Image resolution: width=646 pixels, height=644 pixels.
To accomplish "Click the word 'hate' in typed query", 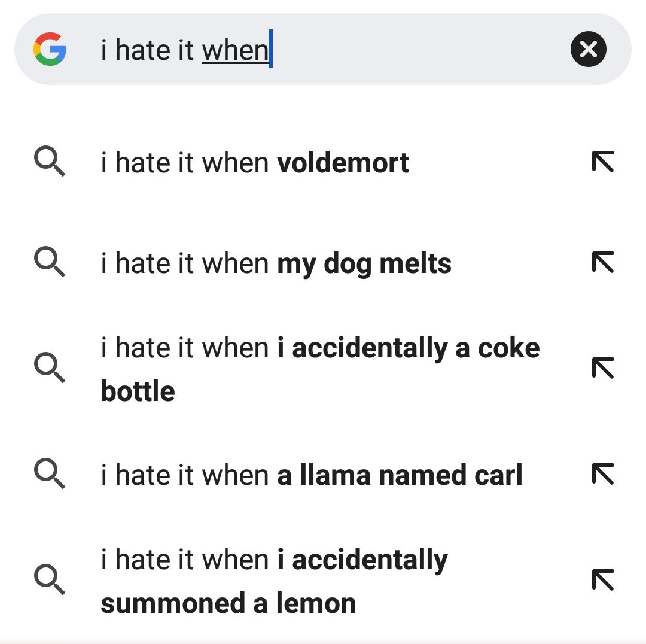I will 142,50.
